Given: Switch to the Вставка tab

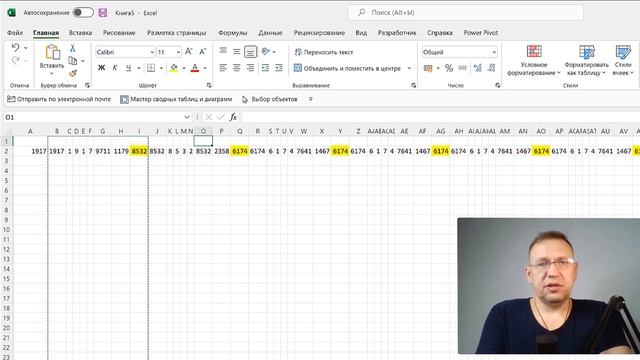Looking at the screenshot, I should click(x=80, y=33).
